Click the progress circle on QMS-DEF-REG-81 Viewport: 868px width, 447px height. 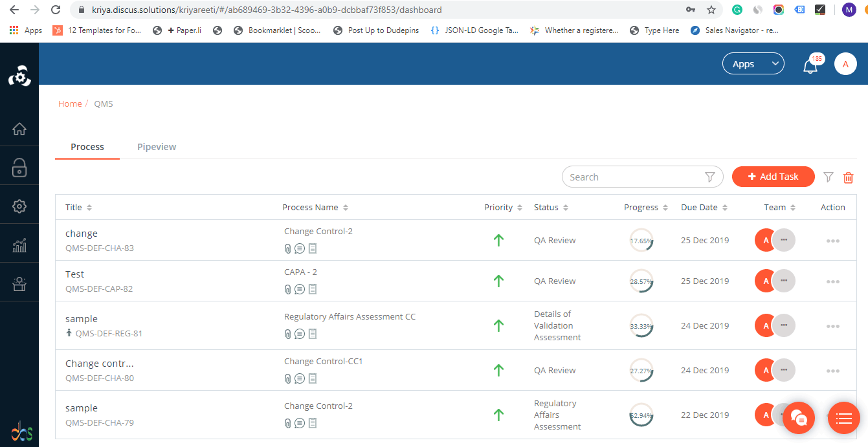pos(641,325)
